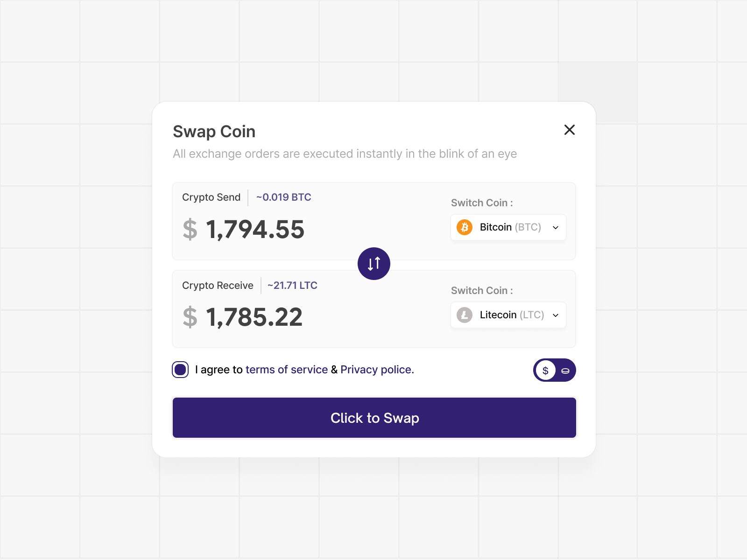Image resolution: width=747 pixels, height=560 pixels.
Task: Click the close X on the Swap Coin dialog
Action: tap(569, 130)
